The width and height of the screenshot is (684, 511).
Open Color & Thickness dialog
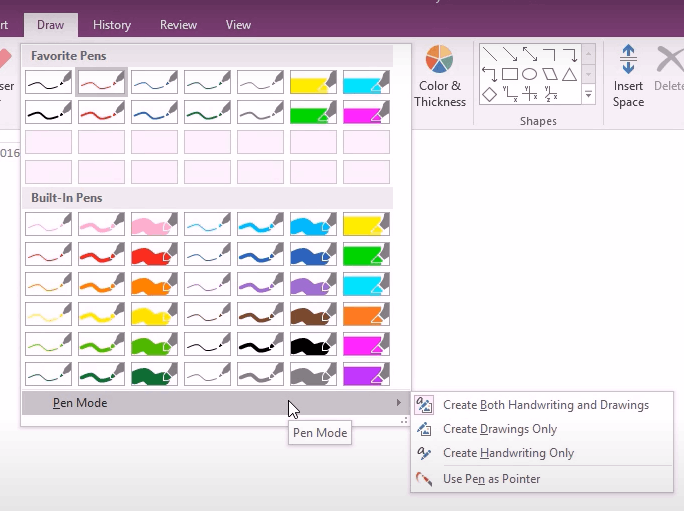[440, 76]
